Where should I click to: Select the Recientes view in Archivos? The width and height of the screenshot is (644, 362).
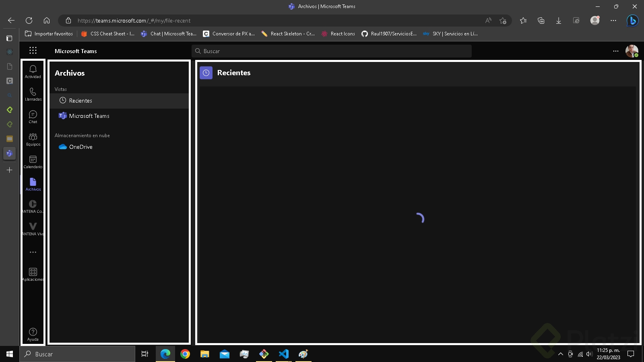[80, 101]
